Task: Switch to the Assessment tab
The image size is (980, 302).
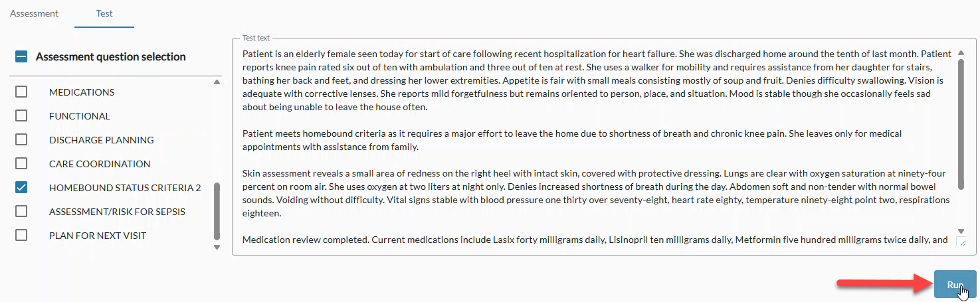Action: tap(34, 13)
